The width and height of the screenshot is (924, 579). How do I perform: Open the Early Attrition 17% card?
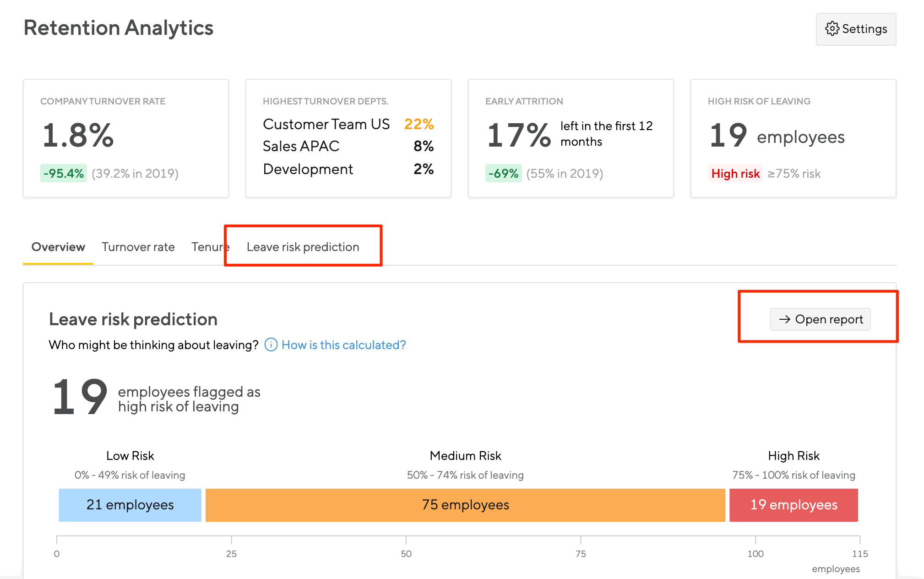(x=571, y=138)
